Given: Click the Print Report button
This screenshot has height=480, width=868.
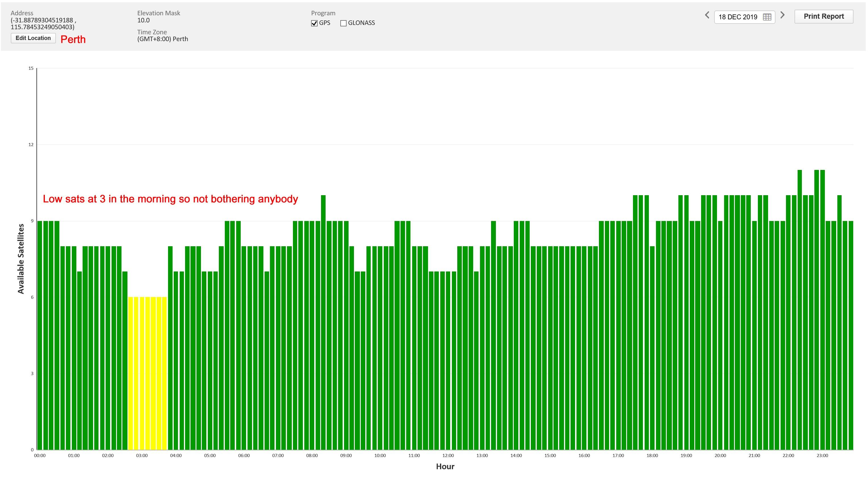Looking at the screenshot, I should pos(823,16).
